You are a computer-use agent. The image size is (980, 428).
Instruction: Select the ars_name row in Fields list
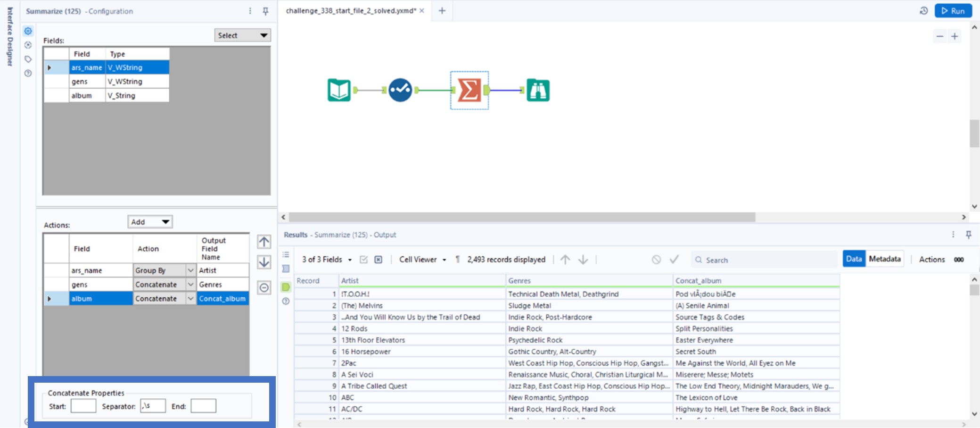click(107, 67)
